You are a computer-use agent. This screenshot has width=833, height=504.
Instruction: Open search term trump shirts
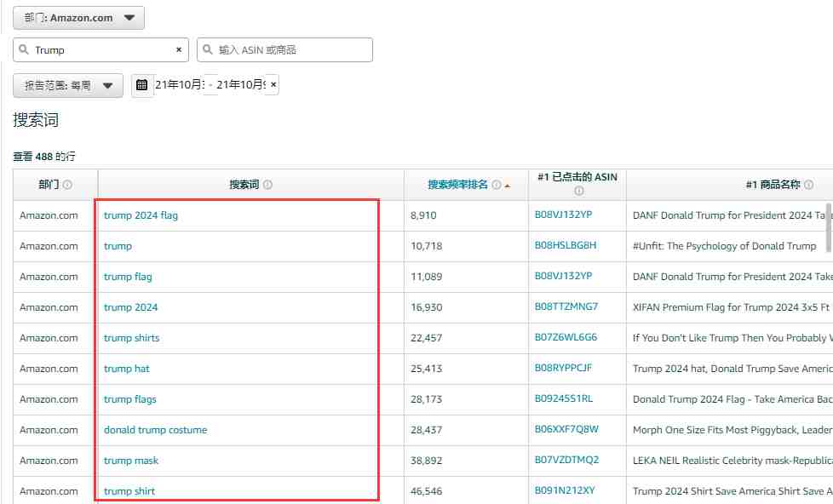pos(132,338)
